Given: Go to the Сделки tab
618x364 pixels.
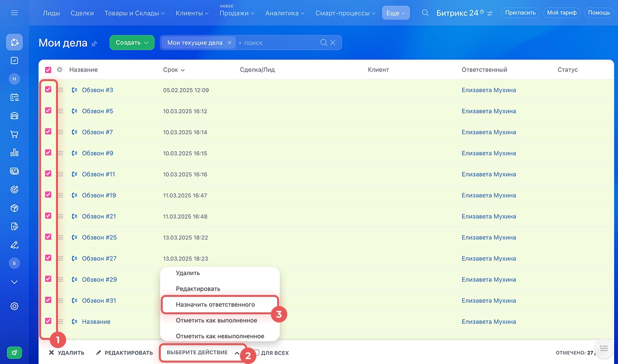Looking at the screenshot, I should 82,13.
